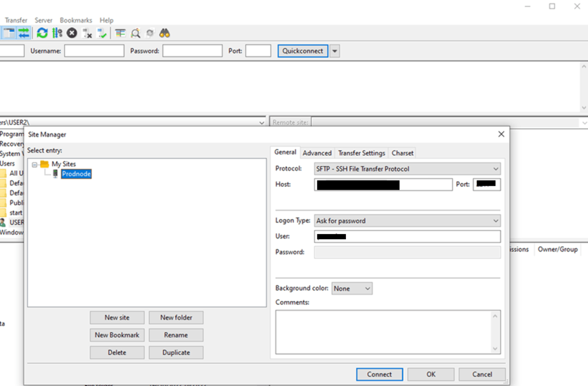Screen dimensions: 588x386
Task: Click into the Comments text box
Action: (383, 332)
